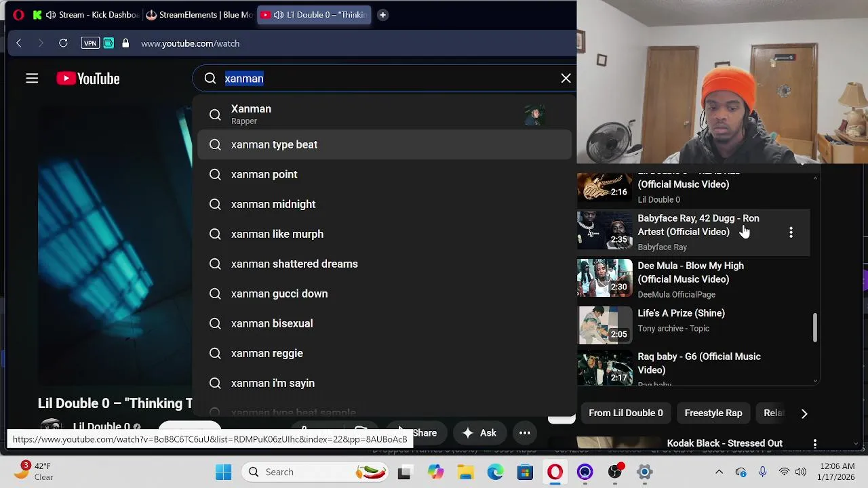Open options for Kodak Black video

pos(815,444)
